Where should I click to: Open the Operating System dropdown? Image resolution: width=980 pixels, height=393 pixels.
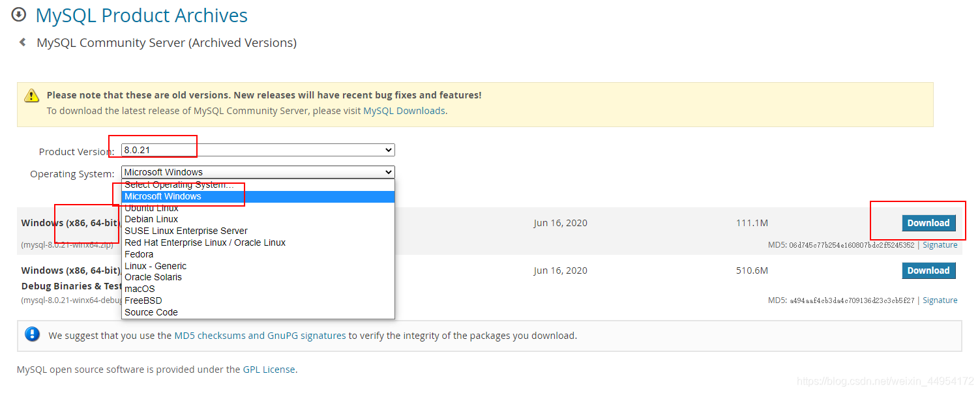(x=258, y=172)
